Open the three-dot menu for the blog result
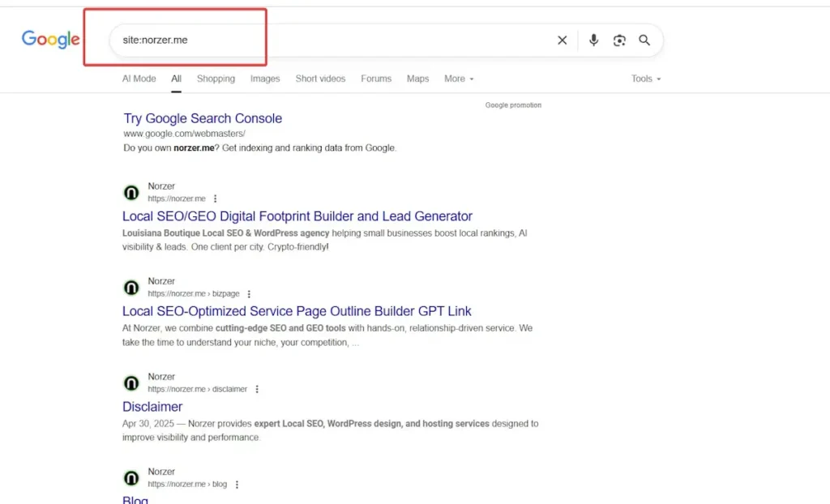 [x=237, y=485]
